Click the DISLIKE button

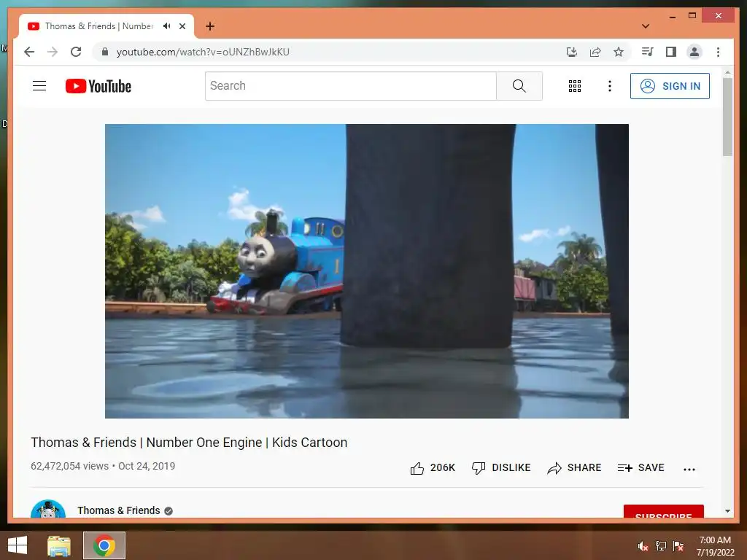pos(500,468)
